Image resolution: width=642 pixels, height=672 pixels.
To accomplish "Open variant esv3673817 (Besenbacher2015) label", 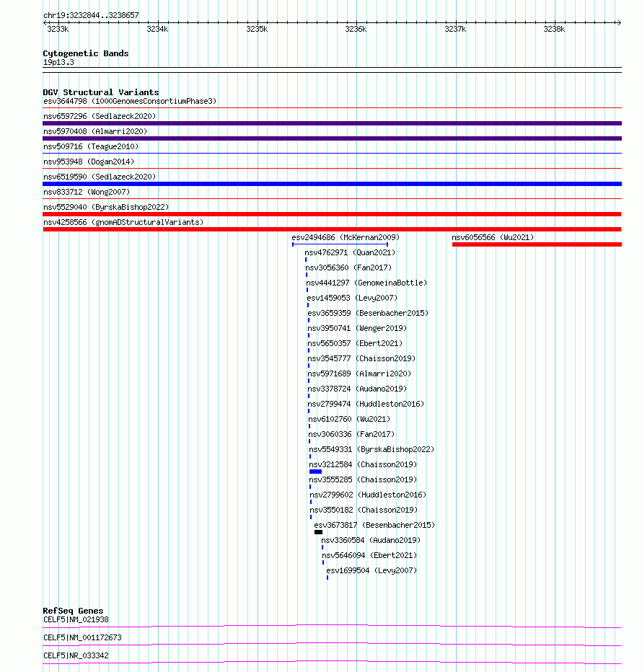I will pyautogui.click(x=374, y=526).
